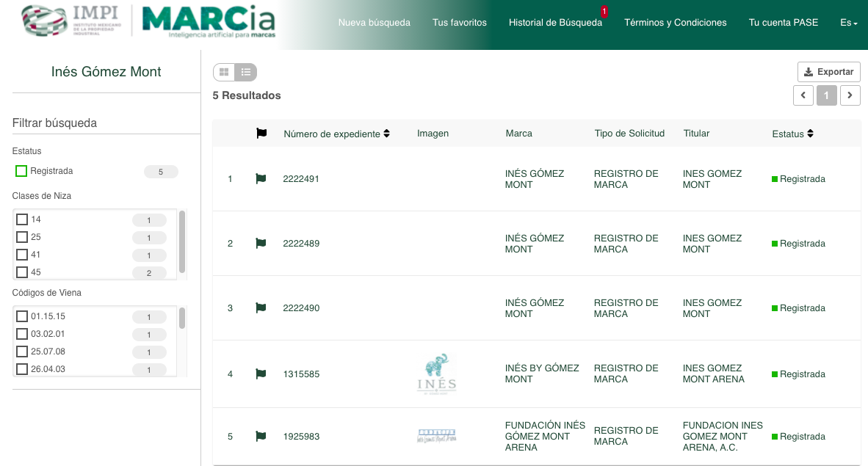
Task: Enable Niza class 25 filter
Action: 22,237
